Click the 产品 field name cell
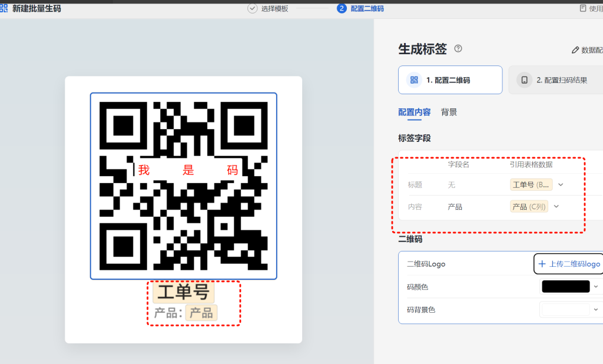 [x=455, y=207]
